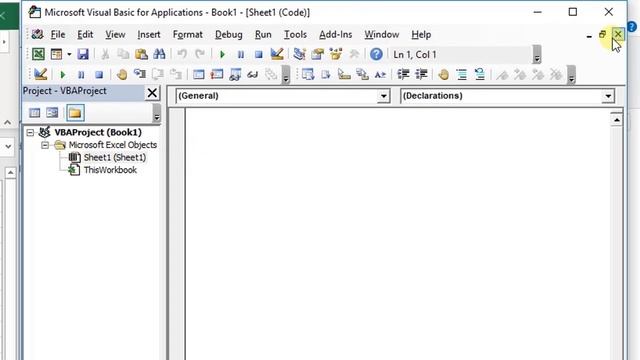Screen dimensions: 640x360
Task: Open the Tools menu
Action: click(295, 35)
